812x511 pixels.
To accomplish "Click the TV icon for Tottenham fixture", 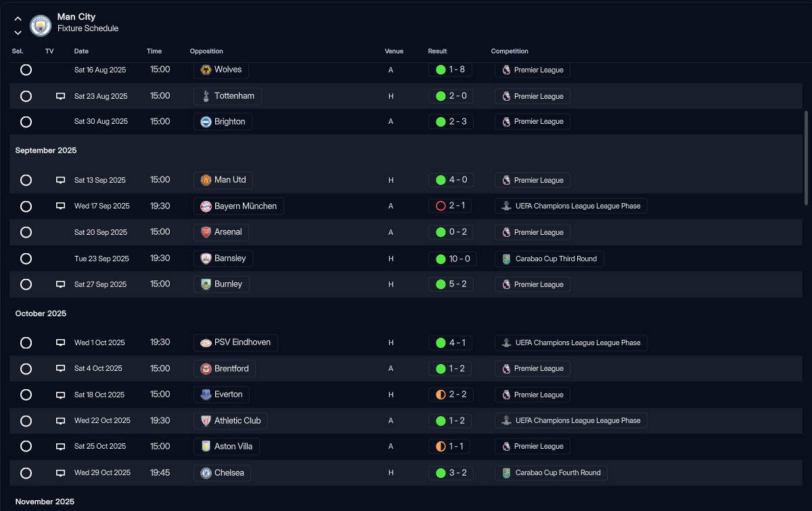I will click(x=60, y=96).
